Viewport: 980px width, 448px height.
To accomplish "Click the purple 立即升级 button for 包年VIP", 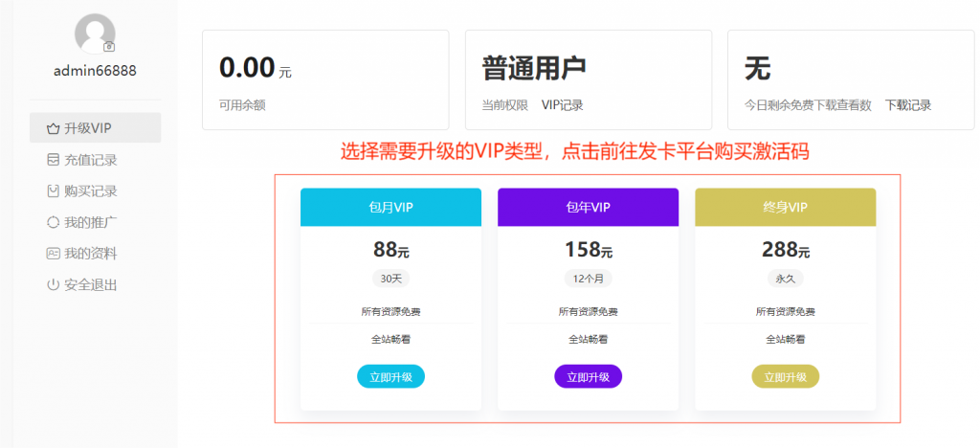I will click(x=589, y=377).
